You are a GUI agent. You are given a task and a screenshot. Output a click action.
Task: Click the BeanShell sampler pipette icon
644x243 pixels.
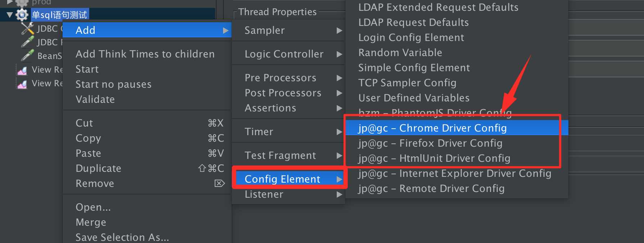[x=28, y=56]
